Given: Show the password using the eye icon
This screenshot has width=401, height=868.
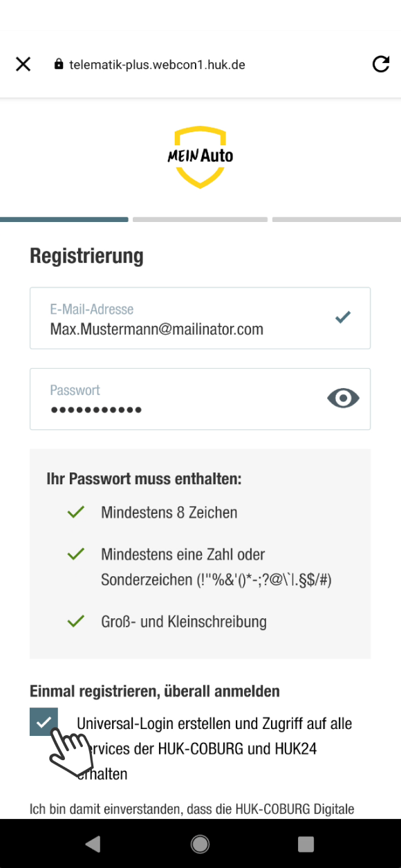Looking at the screenshot, I should 342,398.
